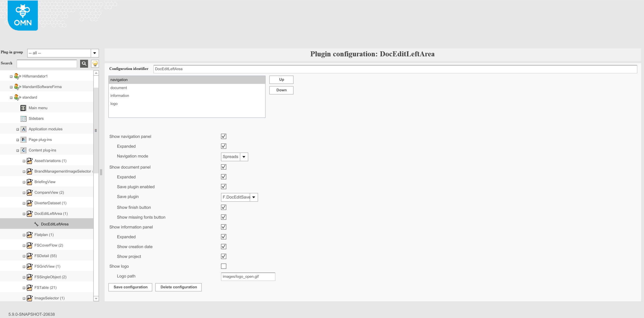Uncheck the Show creation date checkbox
This screenshot has width=644, height=318.
click(x=223, y=247)
